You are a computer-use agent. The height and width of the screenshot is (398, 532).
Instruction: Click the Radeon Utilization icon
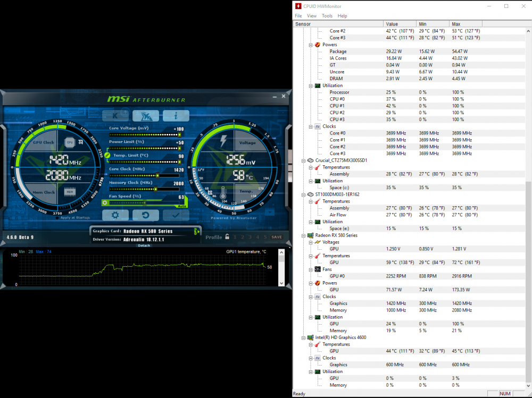pyautogui.click(x=318, y=317)
